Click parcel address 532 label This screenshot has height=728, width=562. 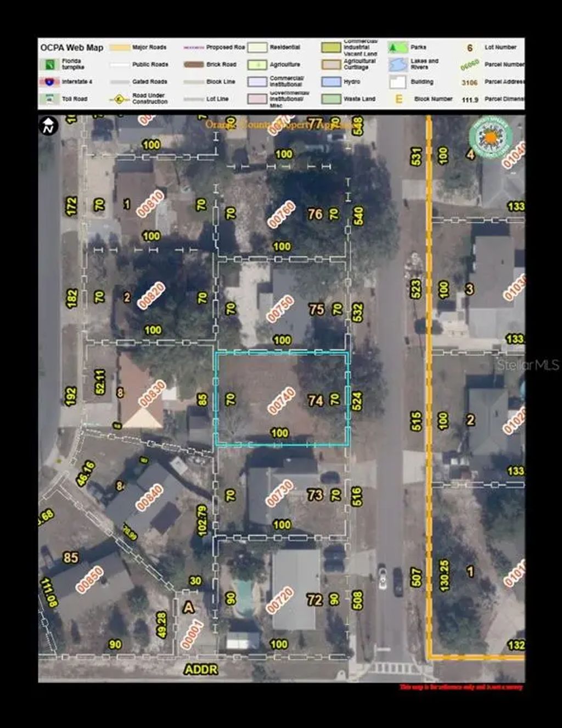357,312
